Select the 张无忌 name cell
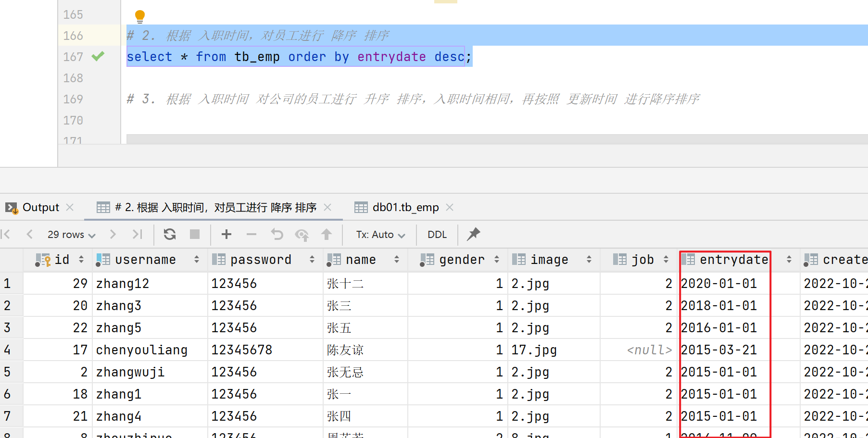The height and width of the screenshot is (438, 868). point(365,372)
